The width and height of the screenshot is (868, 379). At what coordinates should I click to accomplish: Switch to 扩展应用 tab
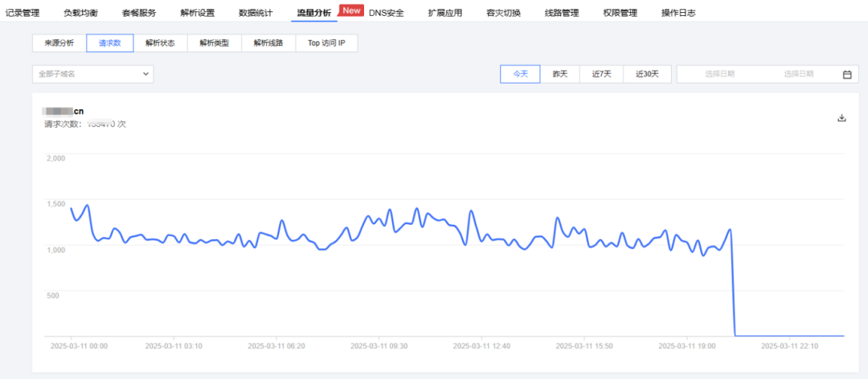click(x=445, y=13)
